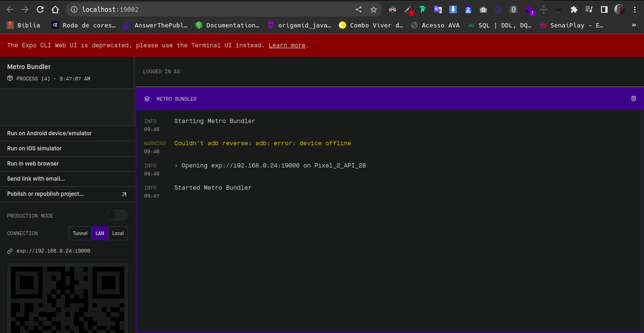Click the Metro Bundler layers icon

click(147, 99)
